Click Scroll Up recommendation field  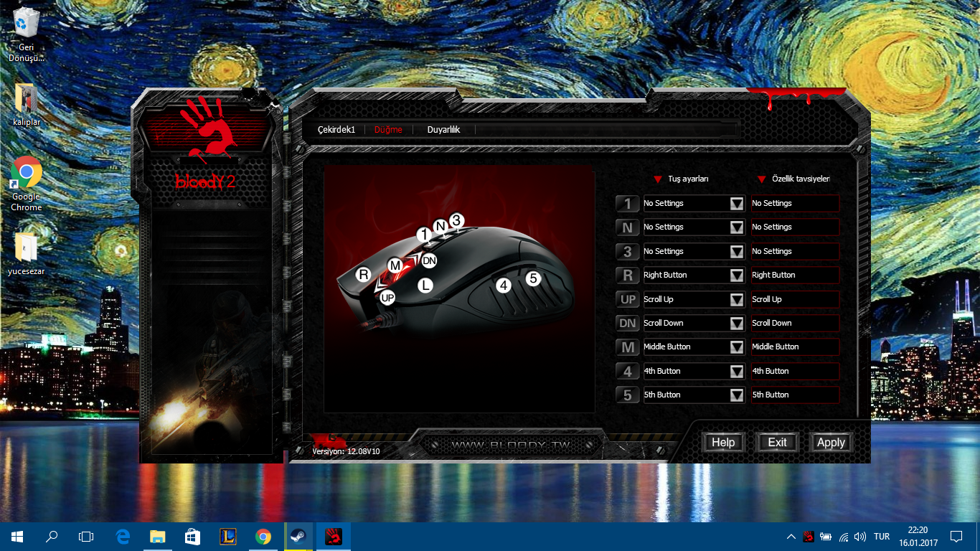795,300
